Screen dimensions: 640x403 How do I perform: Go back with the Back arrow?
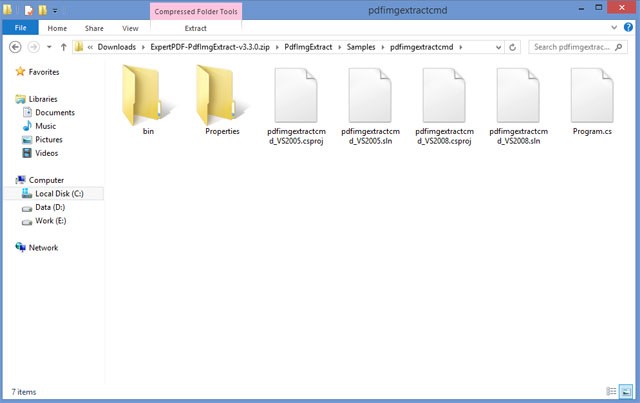(15, 47)
